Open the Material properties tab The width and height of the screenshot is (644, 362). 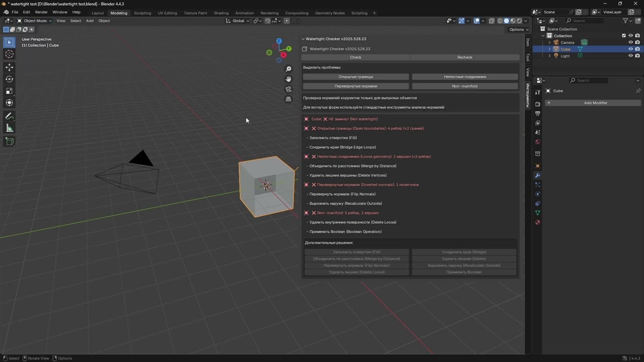coord(537,222)
